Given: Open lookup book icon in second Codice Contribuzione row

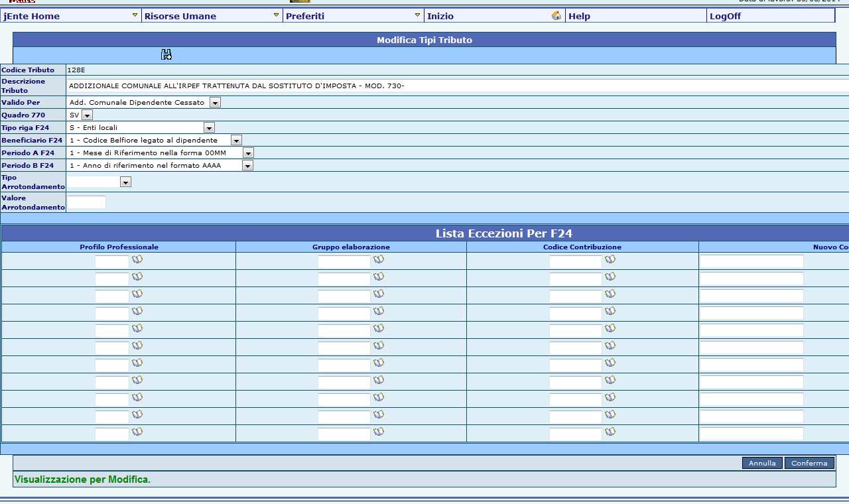Looking at the screenshot, I should [610, 277].
